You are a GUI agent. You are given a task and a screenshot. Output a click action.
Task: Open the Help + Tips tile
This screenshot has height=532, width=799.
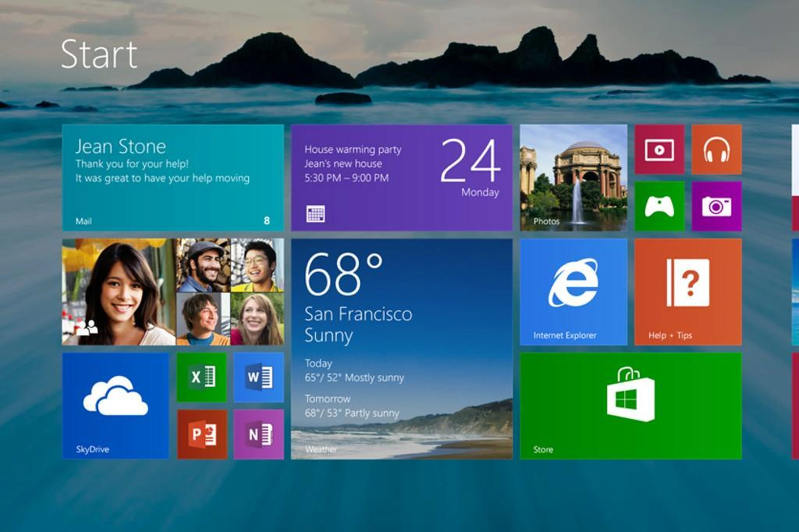point(688,292)
